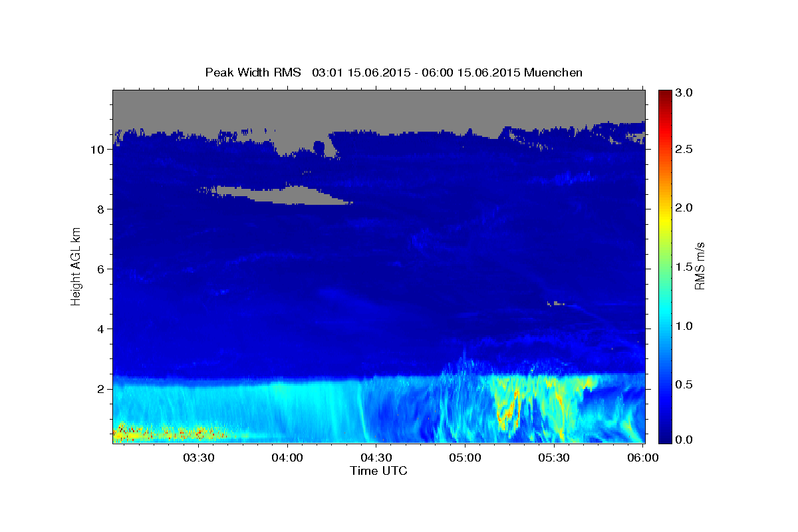Click the "2.0" colorbar value
Viewport: 798px width, 532px height.
pos(684,207)
